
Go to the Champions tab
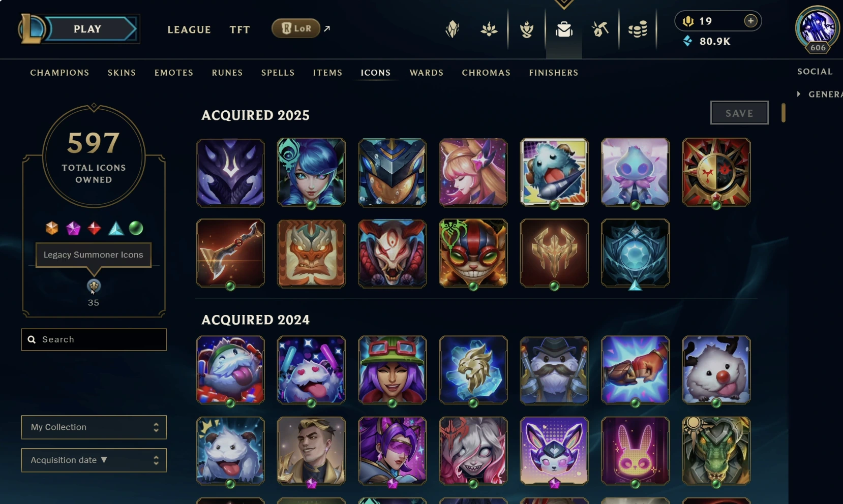coord(59,73)
